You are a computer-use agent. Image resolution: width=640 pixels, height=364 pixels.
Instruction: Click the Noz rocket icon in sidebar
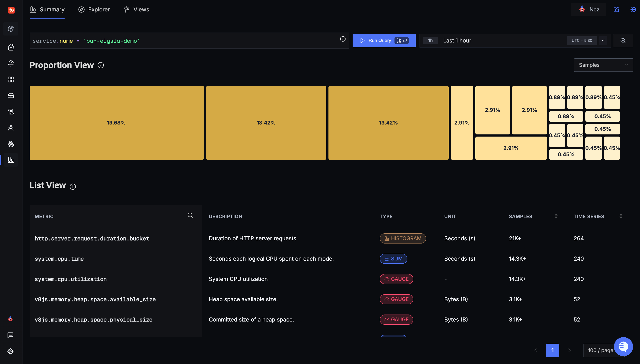pyautogui.click(x=10, y=319)
